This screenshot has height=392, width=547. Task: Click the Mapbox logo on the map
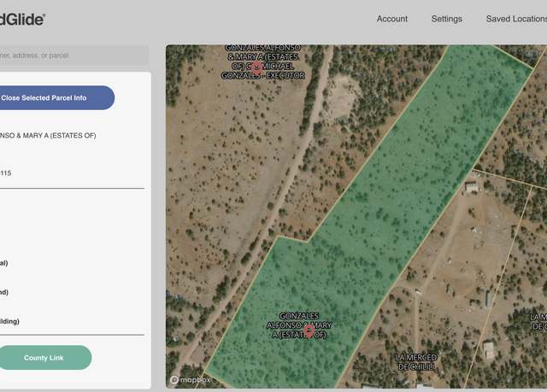tap(191, 379)
